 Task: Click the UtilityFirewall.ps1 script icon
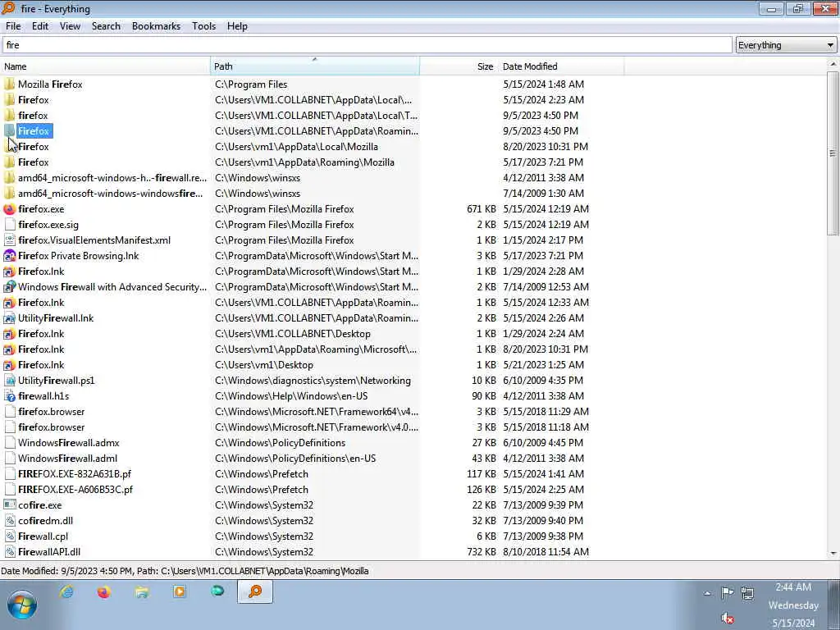click(x=9, y=381)
